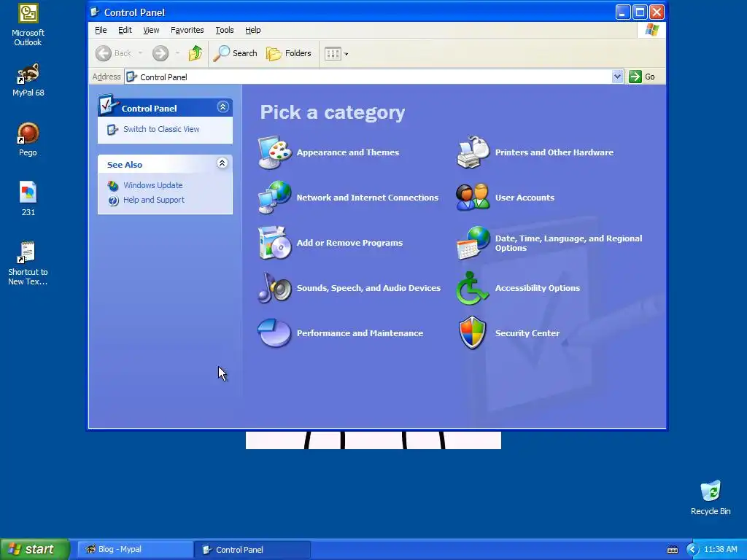The width and height of the screenshot is (747, 560).
Task: Open the Windows Update link
Action: point(153,185)
